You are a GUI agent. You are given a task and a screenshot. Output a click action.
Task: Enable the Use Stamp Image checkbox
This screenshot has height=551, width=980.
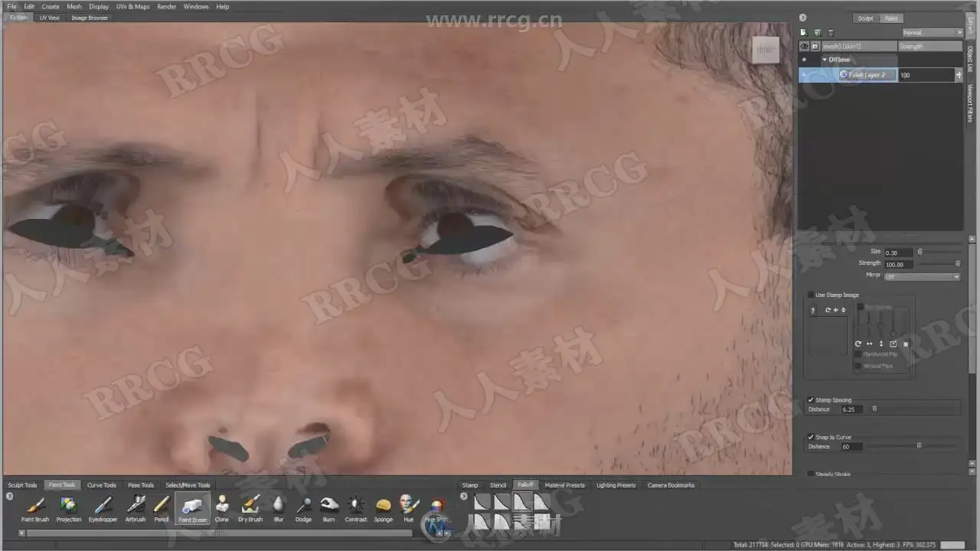[x=812, y=295]
